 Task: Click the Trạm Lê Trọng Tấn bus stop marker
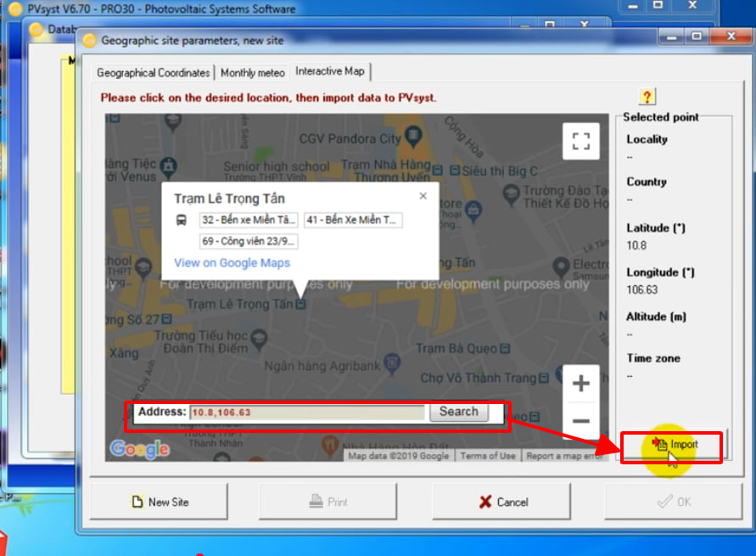301,304
